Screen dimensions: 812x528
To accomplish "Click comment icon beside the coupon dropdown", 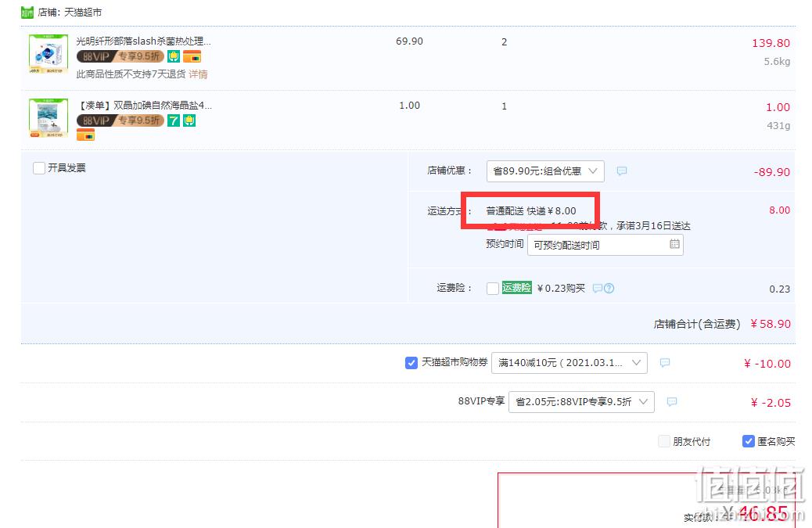I will click(665, 363).
